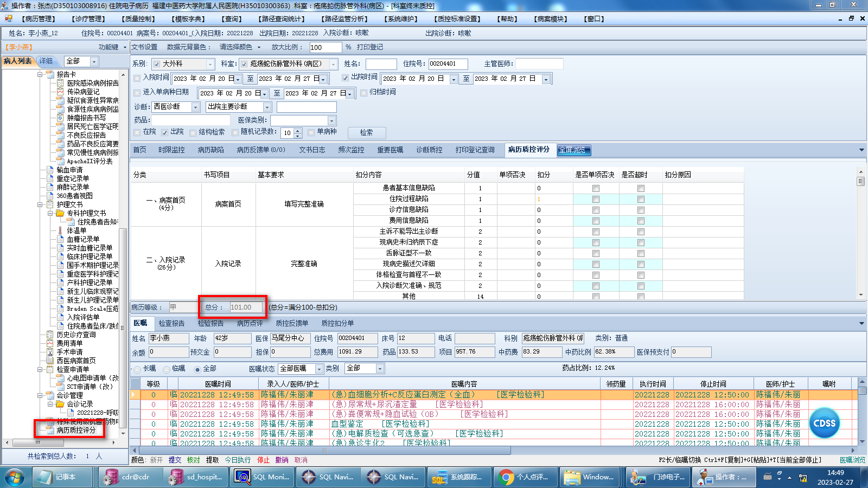
Task: Open the 系别 大外科 dropdown
Action: pyautogui.click(x=210, y=64)
